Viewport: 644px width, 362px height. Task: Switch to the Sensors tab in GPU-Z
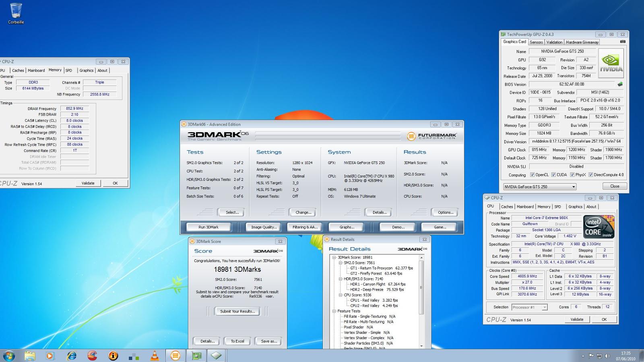coord(536,42)
